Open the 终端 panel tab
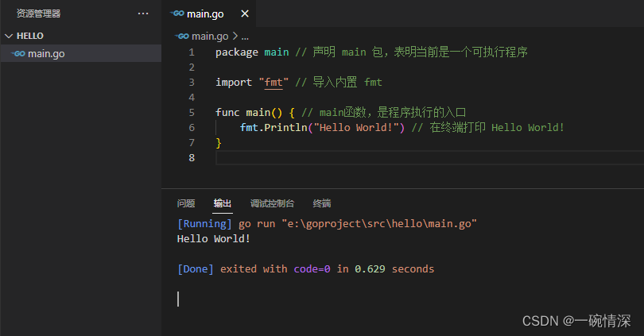Screen dimensions: 644x336 [321, 203]
